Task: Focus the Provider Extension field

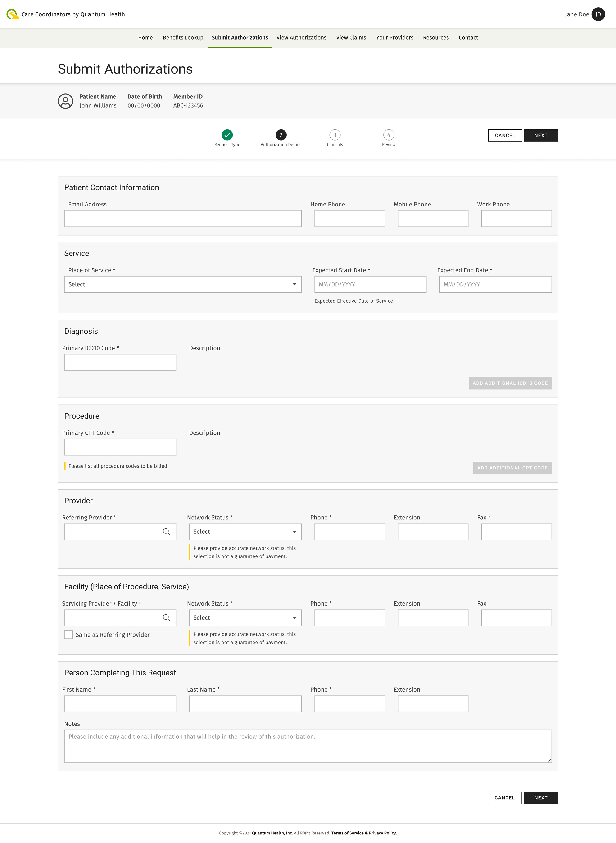Action: (433, 532)
